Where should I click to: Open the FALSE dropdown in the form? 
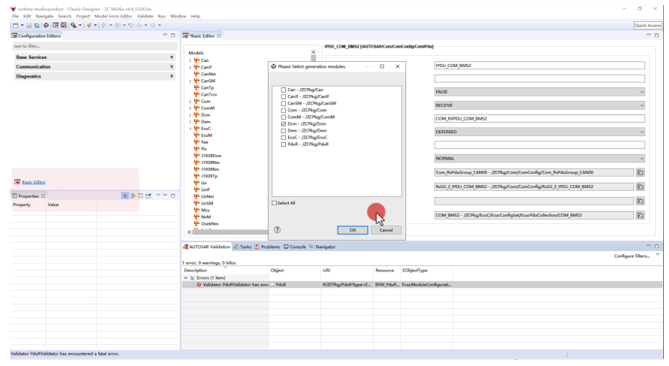coord(539,92)
